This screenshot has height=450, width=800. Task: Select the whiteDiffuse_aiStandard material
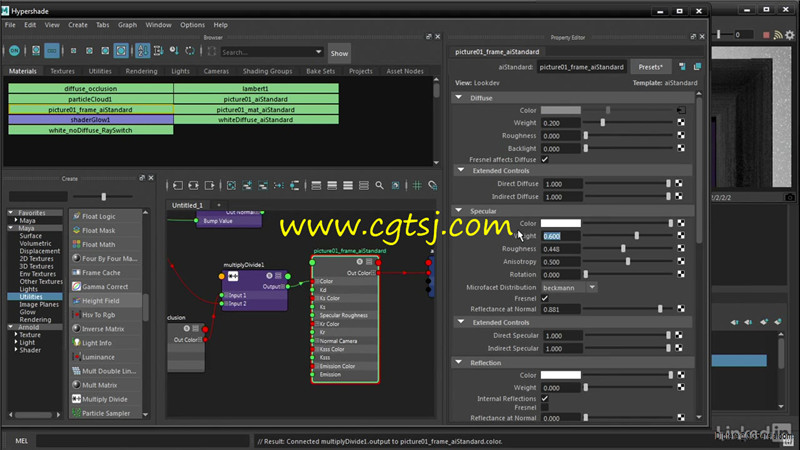pos(256,119)
